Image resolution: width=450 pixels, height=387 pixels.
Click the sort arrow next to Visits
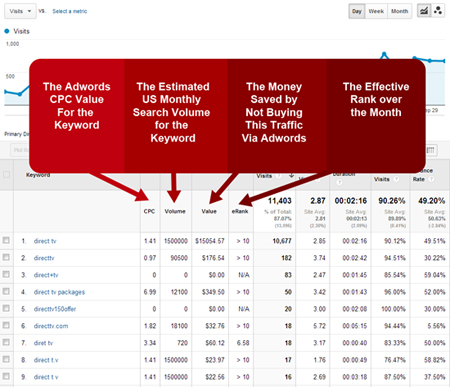click(x=291, y=175)
